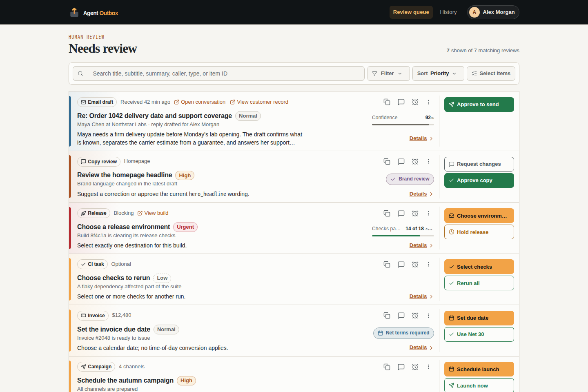Image resolution: width=588 pixels, height=392 pixels.
Task: Open comment icon on homepage headline row
Action: coord(401,162)
